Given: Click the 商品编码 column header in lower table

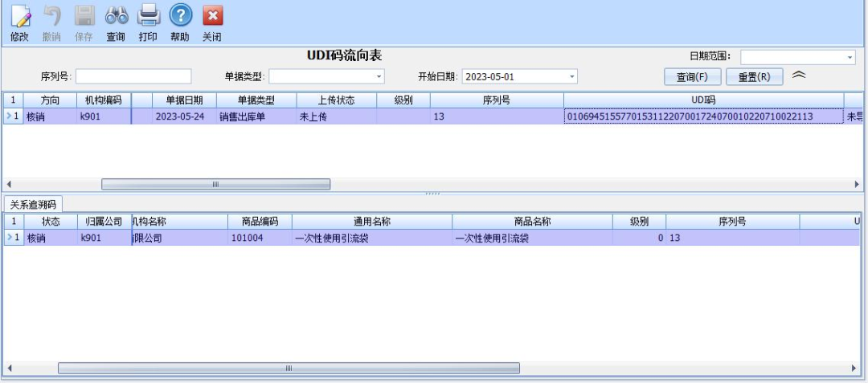Looking at the screenshot, I should click(254, 222).
